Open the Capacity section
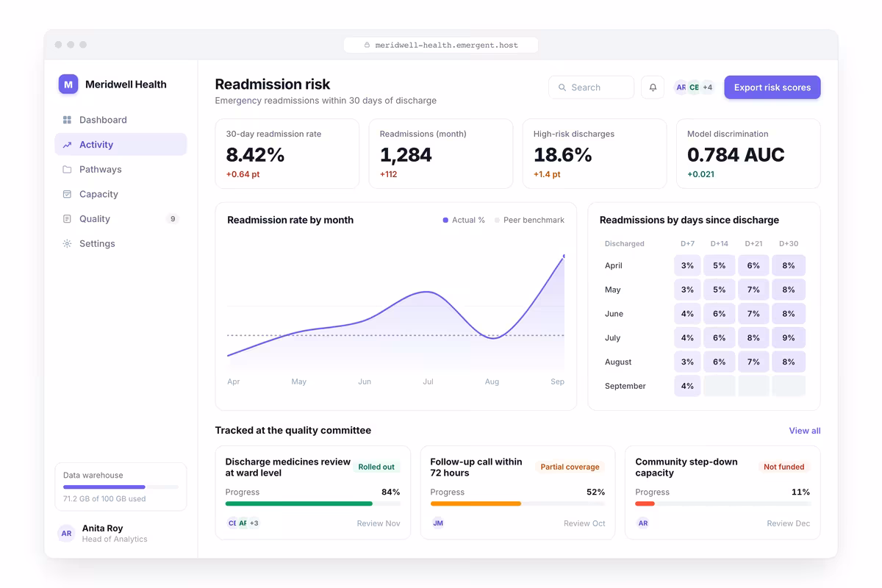The height and width of the screenshot is (588, 882). pos(121,194)
